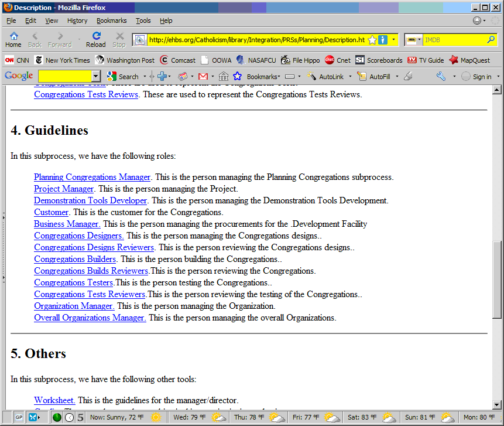Screen dimensions: 504x426
Task: Follow the Business Manager link
Action: point(67,224)
